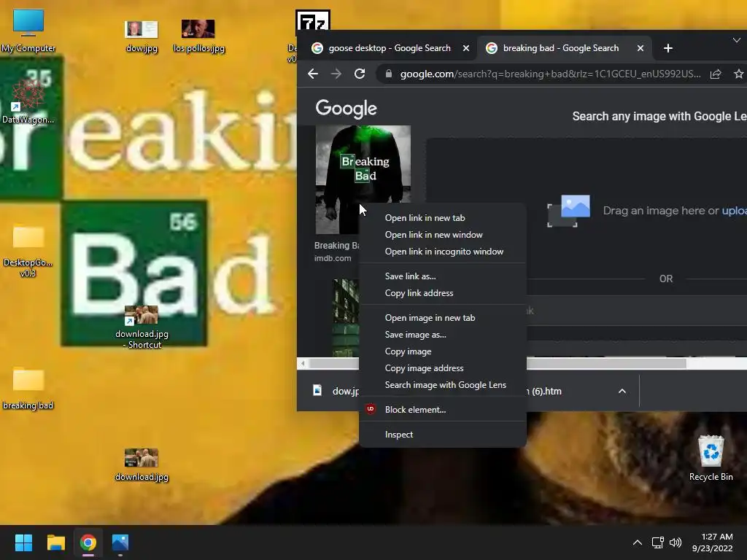The height and width of the screenshot is (560, 747).
Task: Click the horizontal scrollbar track
Action: (x=716, y=364)
